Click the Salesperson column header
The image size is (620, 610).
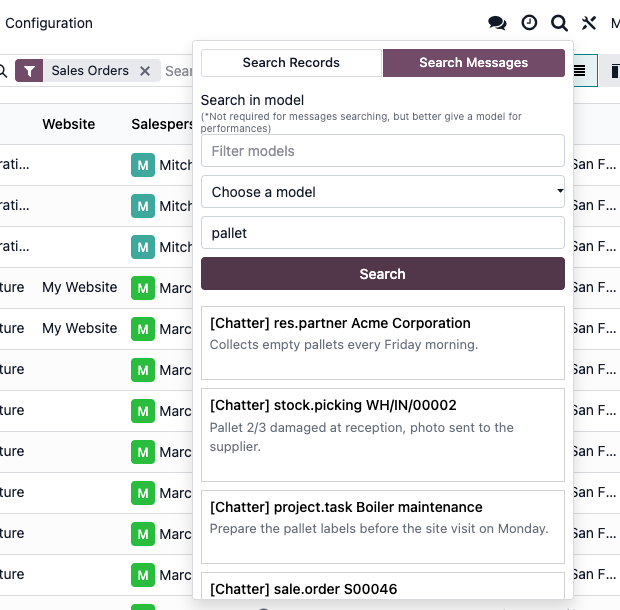pos(162,124)
